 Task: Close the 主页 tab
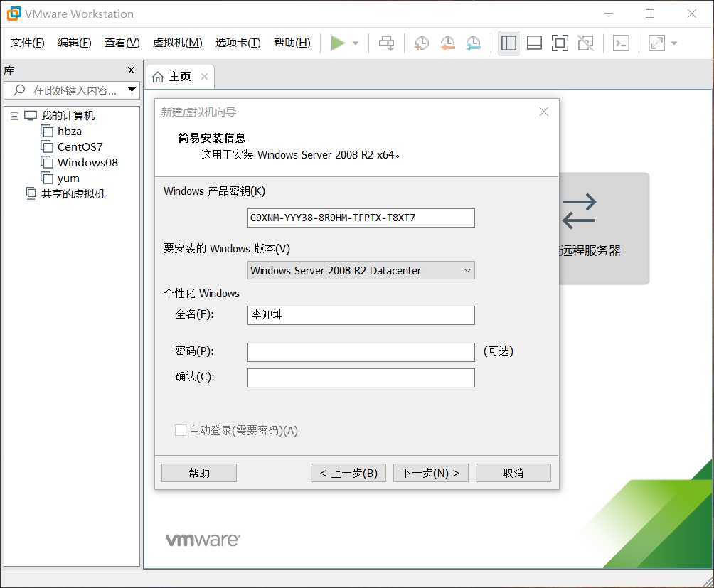point(204,77)
